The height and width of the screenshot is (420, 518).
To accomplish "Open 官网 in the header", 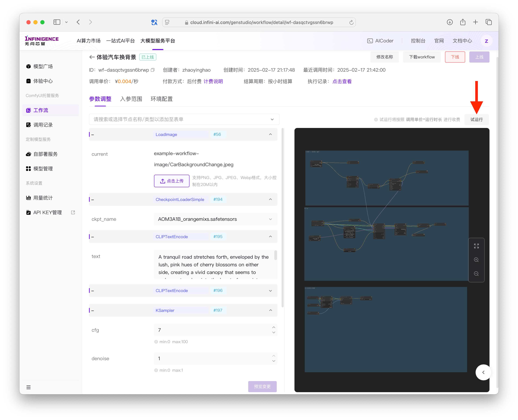I will pos(439,41).
